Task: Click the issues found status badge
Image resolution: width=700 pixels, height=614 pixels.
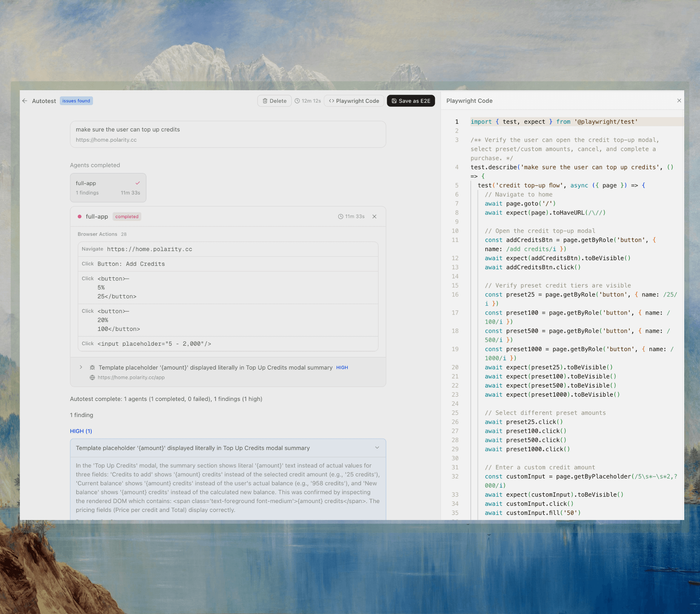Action: click(76, 101)
